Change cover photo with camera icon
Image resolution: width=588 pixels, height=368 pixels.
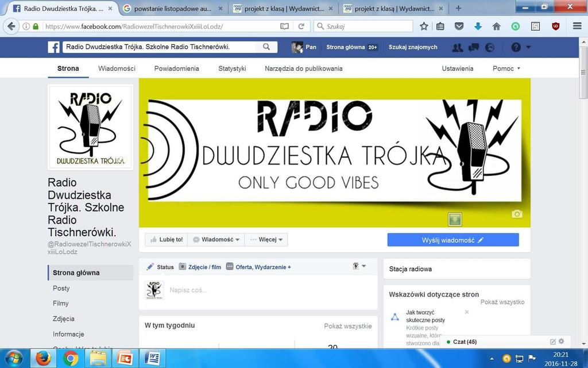click(x=517, y=214)
